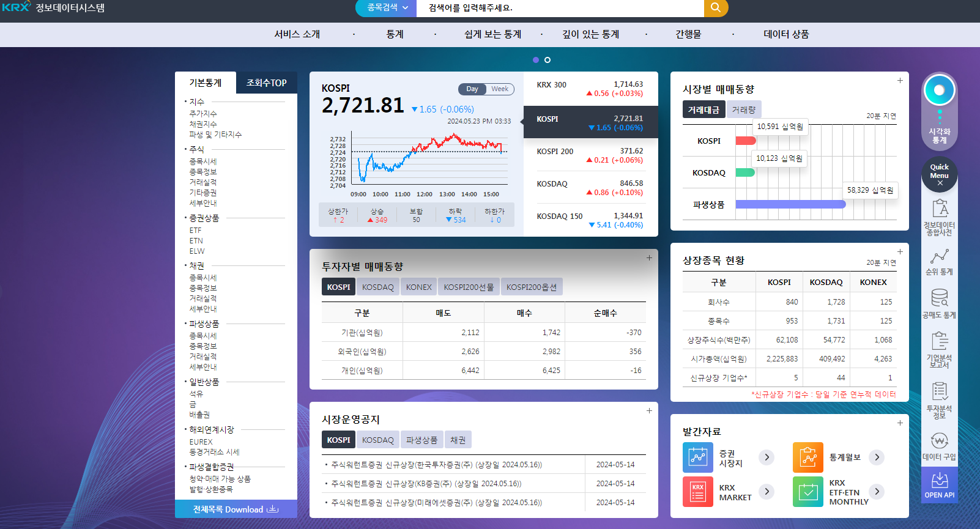
Task: Select the KRX 300 index row
Action: tap(590, 89)
